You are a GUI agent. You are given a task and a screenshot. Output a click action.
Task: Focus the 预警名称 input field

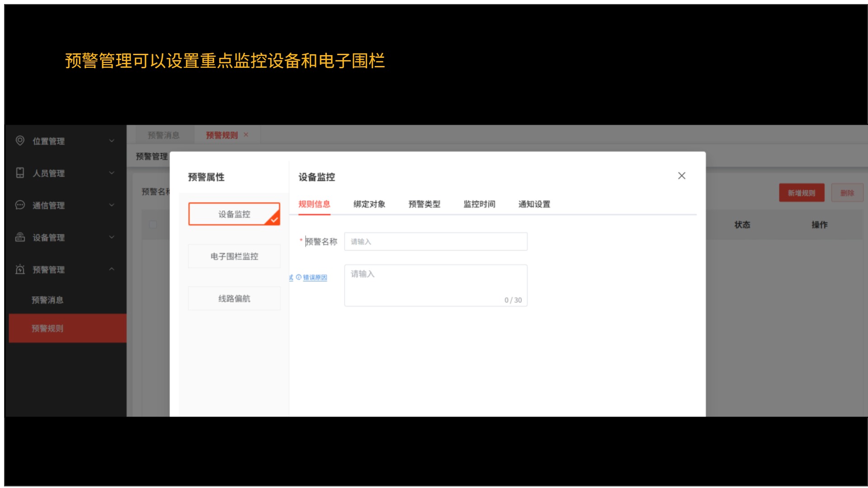(435, 242)
